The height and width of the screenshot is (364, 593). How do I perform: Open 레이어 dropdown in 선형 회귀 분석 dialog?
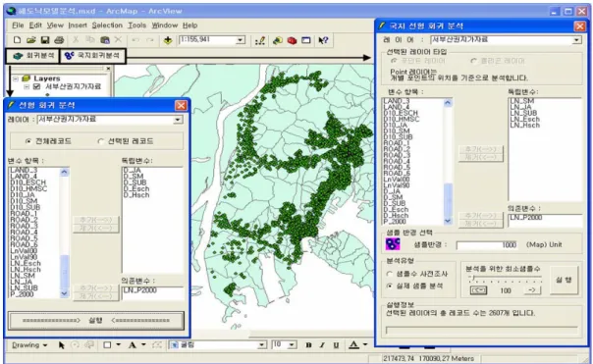(178, 120)
